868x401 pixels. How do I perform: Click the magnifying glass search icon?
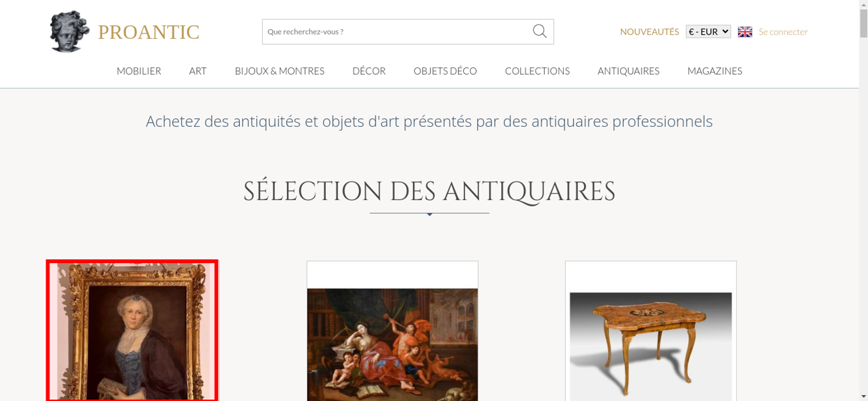click(x=539, y=31)
